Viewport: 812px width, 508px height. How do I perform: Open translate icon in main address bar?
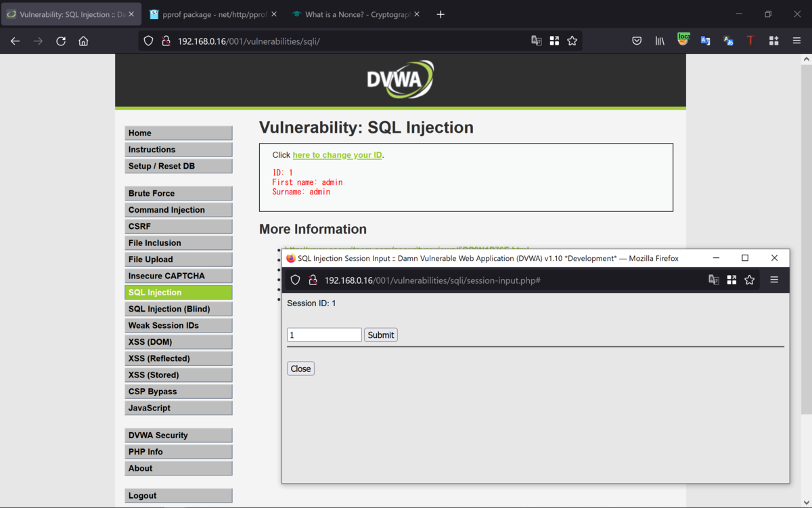537,41
